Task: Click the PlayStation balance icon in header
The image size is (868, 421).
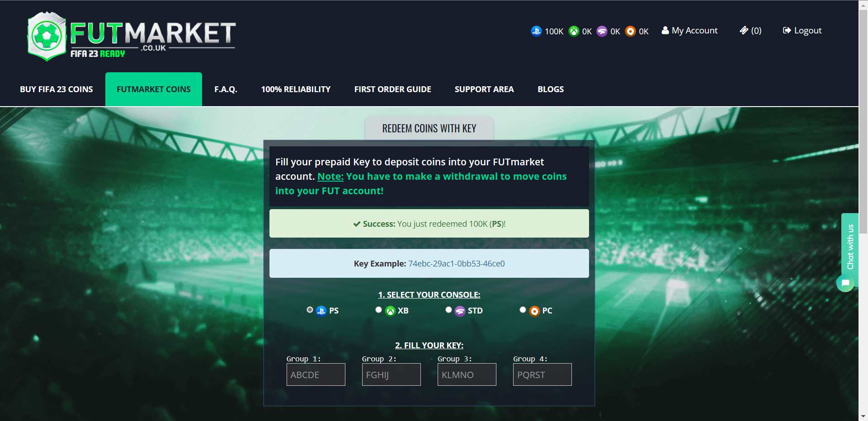Action: 536,31
